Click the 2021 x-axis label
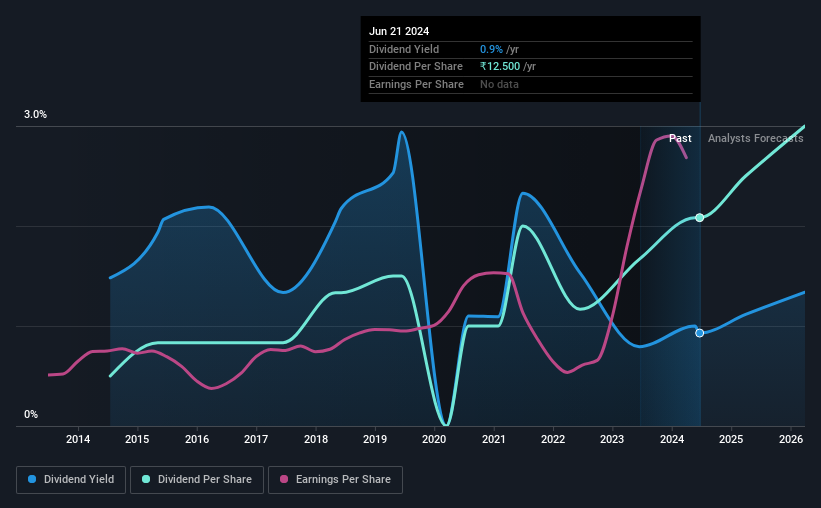821x508 pixels. coord(493,439)
